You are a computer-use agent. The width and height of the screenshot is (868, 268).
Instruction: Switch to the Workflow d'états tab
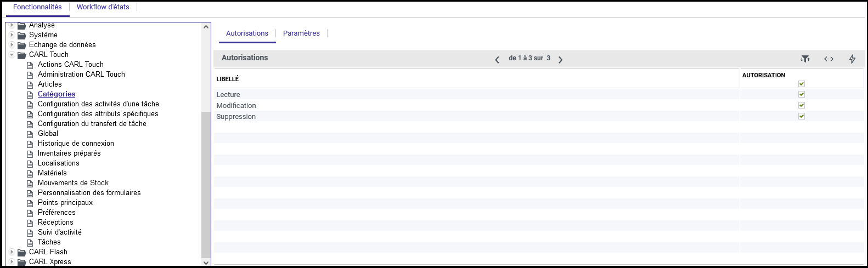[103, 7]
